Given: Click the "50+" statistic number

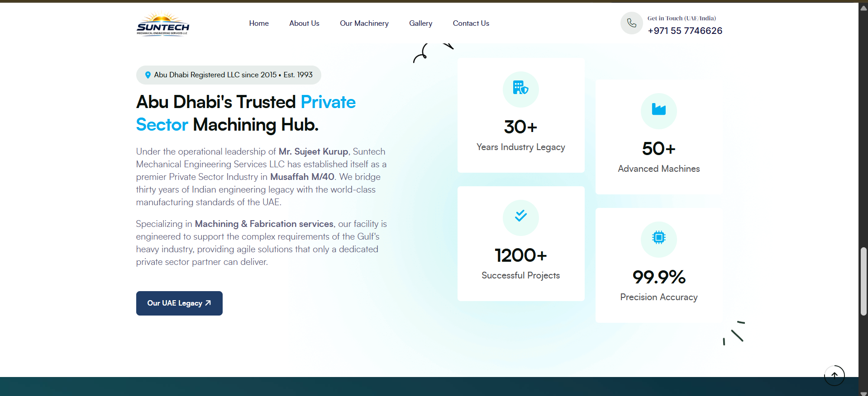Looking at the screenshot, I should pyautogui.click(x=659, y=149).
